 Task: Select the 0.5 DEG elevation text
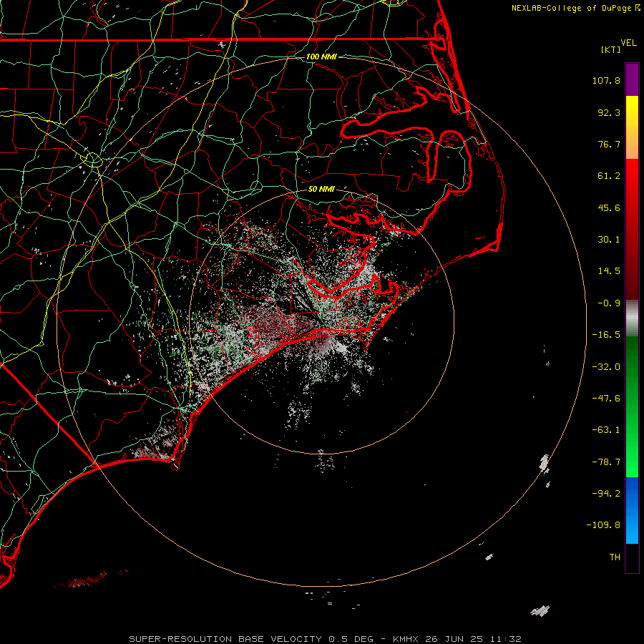[351, 639]
